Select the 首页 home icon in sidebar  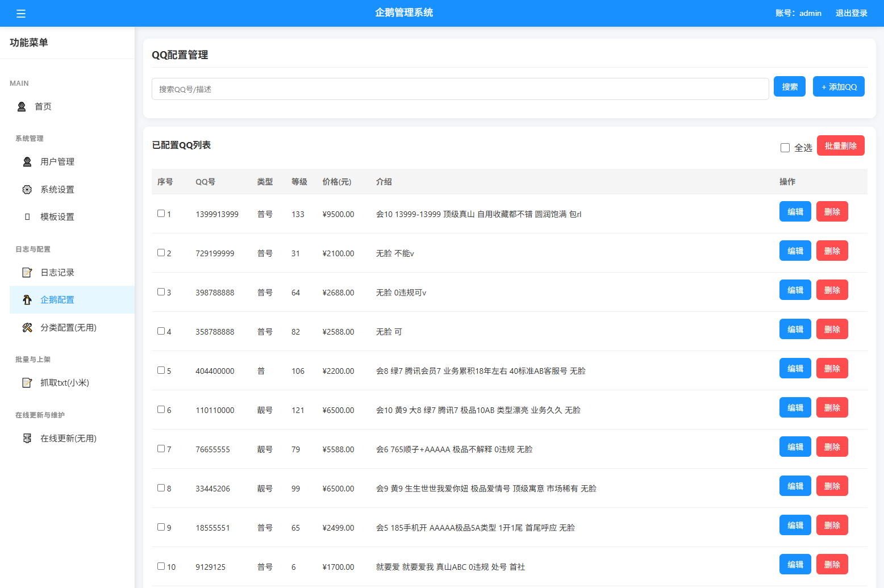pyautogui.click(x=21, y=106)
